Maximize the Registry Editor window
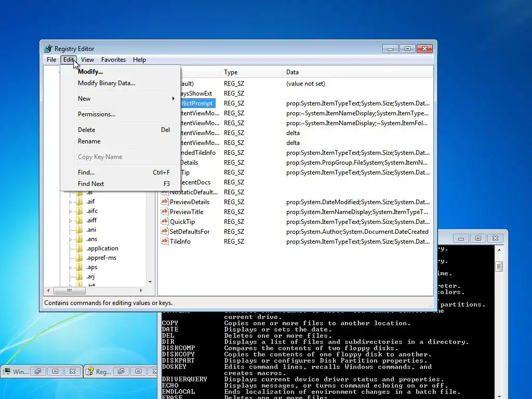Screen dimensions: 532x399 tap(407, 49)
